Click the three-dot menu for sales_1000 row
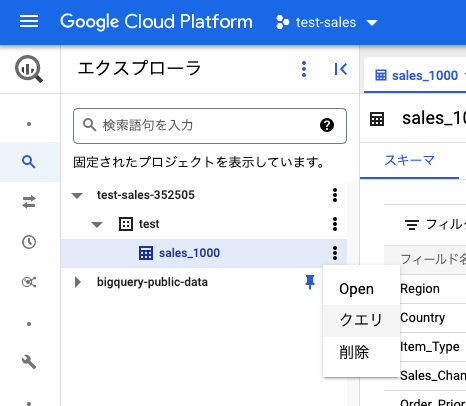466x406 pixels. (x=335, y=253)
